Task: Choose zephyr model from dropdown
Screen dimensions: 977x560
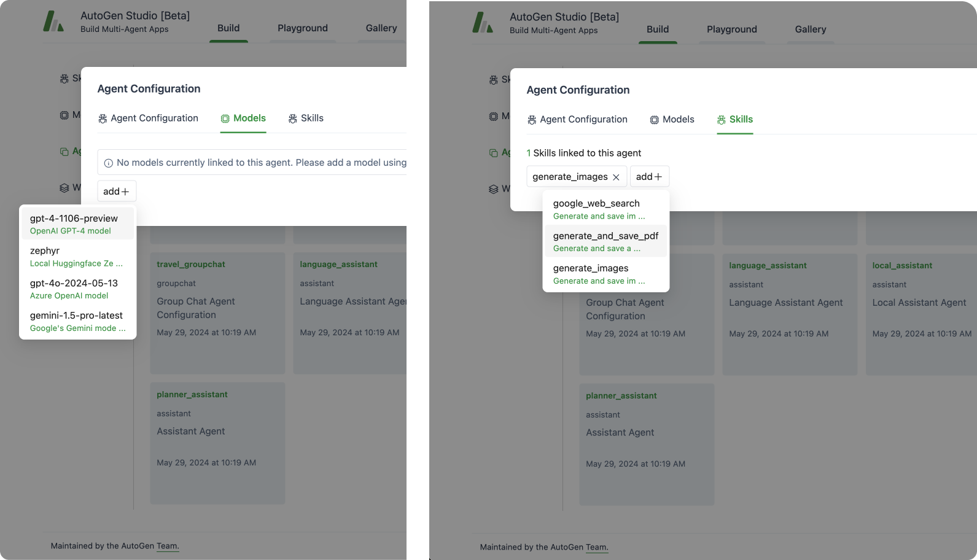Action: tap(78, 257)
